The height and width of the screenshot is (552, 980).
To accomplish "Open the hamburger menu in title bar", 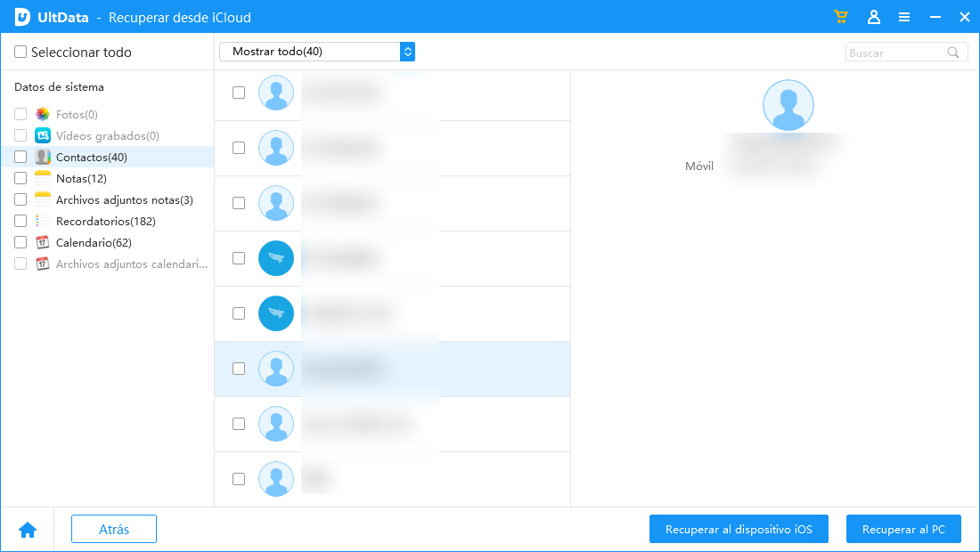I will click(x=903, y=18).
